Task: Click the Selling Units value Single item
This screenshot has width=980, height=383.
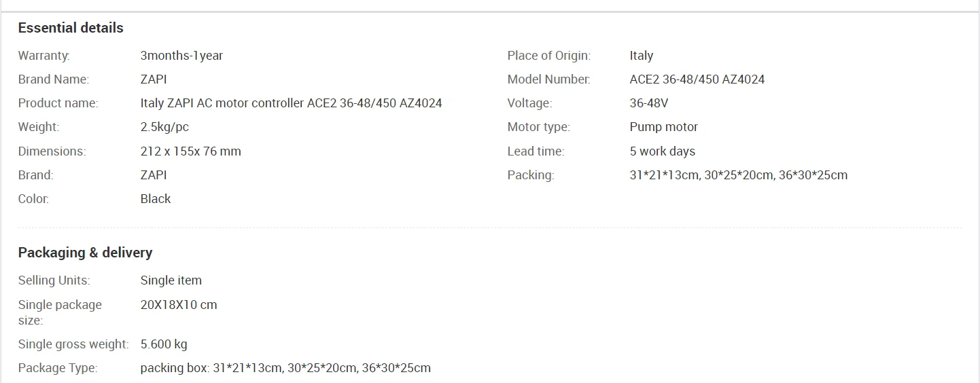Action: point(171,280)
